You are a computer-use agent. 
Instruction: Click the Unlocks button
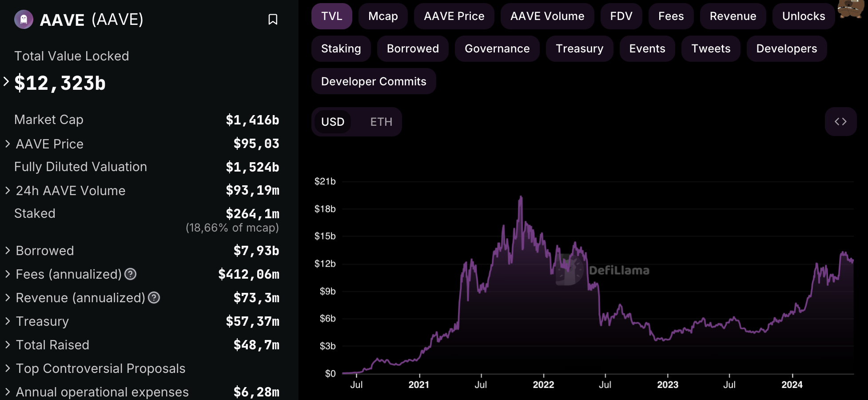804,16
